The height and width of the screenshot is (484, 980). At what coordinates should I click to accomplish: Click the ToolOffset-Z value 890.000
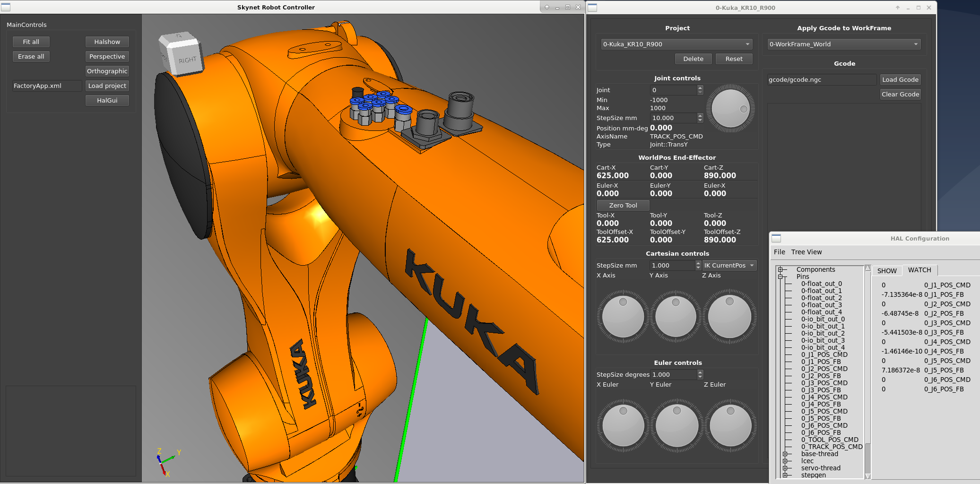click(x=720, y=240)
